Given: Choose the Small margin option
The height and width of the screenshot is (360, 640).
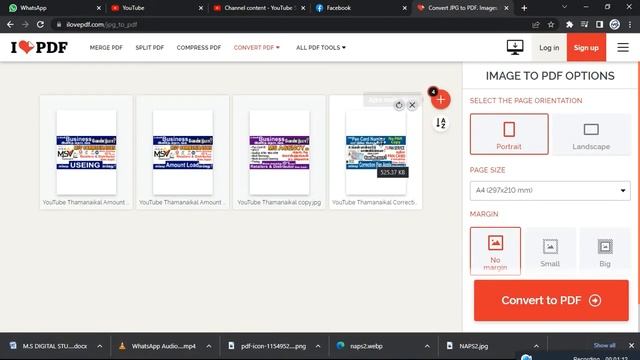Looking at the screenshot, I should tap(550, 251).
